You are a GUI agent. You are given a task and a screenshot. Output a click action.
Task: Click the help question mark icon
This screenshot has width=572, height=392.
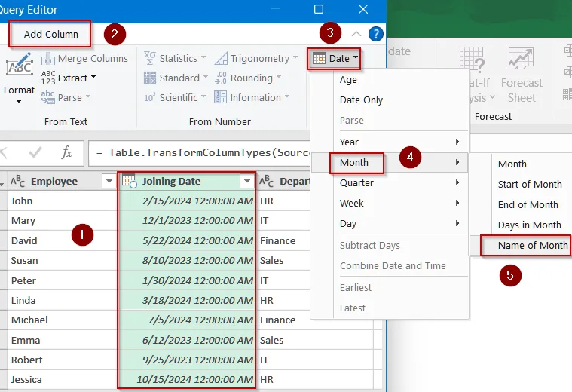tap(376, 34)
